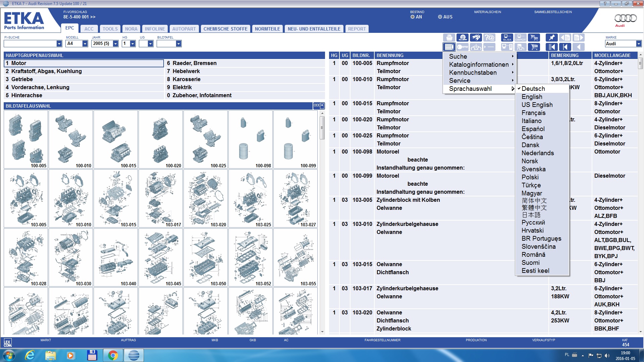Open the MARKE Audi dropdown
The image size is (644, 362).
(638, 44)
